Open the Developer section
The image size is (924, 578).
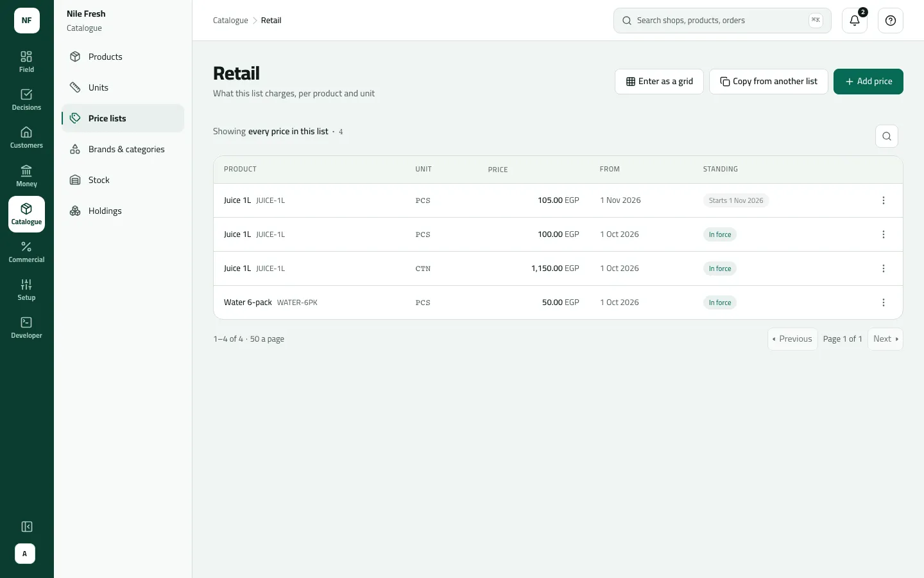pyautogui.click(x=26, y=328)
